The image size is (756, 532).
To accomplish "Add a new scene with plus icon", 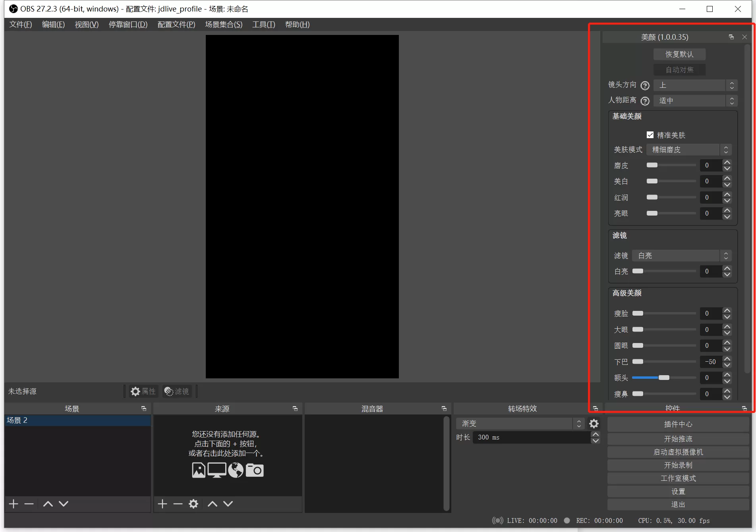I will pos(14,504).
